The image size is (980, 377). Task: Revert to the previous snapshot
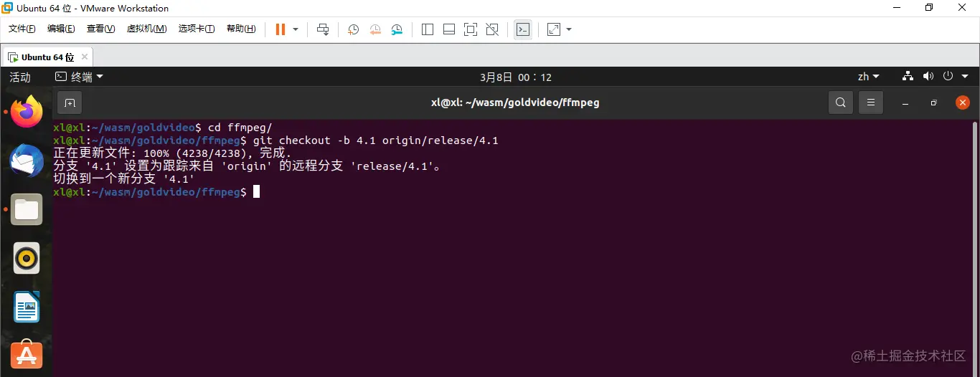[375, 29]
